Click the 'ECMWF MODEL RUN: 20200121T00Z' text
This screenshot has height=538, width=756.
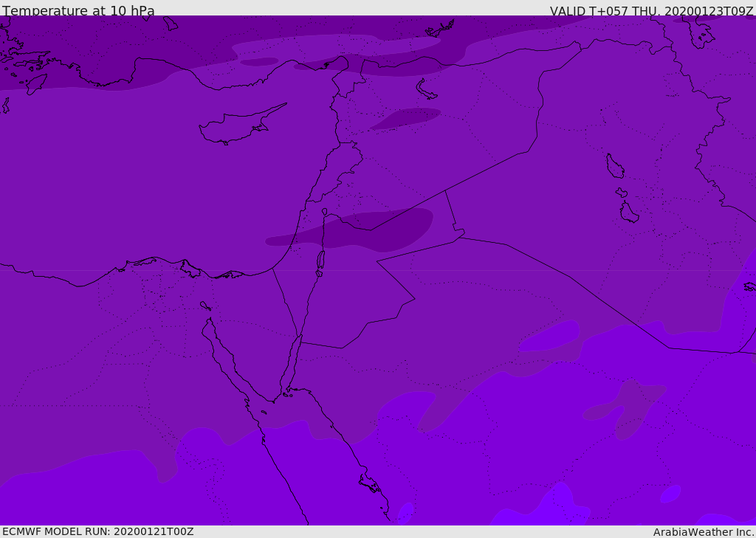(98, 531)
